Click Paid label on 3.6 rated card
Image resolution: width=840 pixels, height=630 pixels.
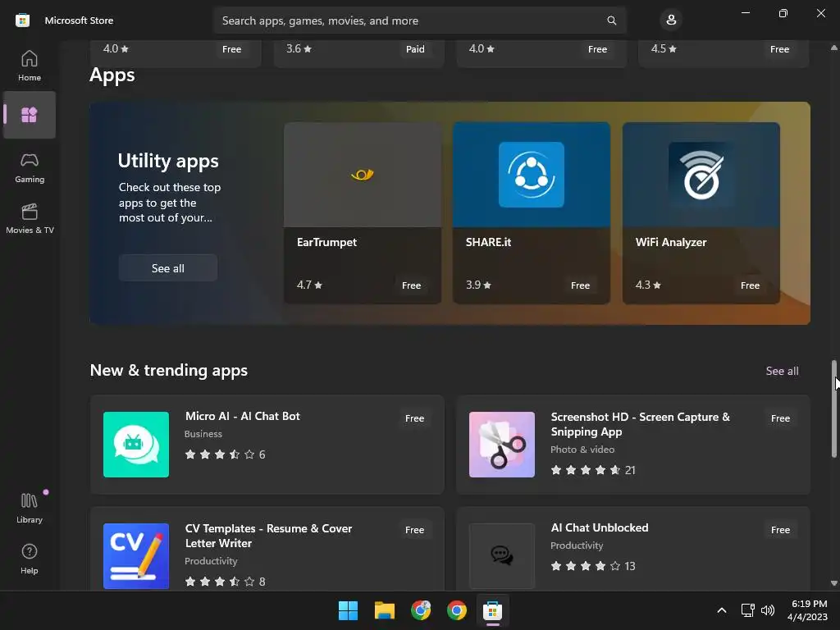414,48
